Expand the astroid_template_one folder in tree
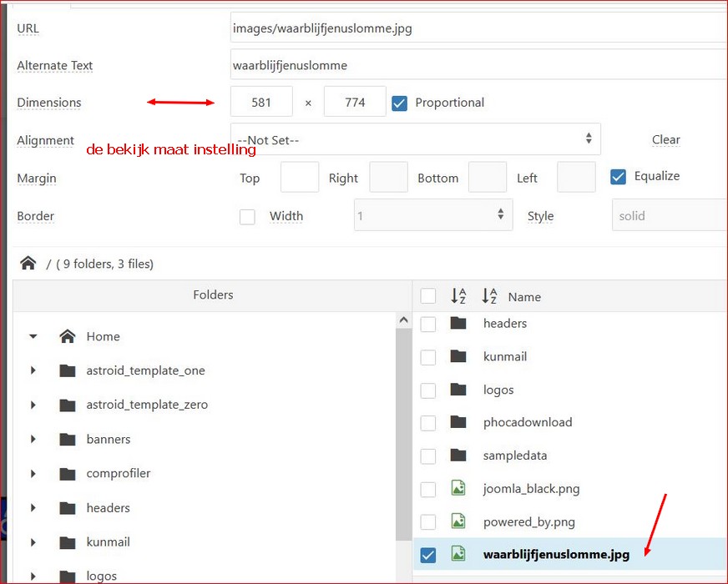This screenshot has height=584, width=728. (x=33, y=370)
